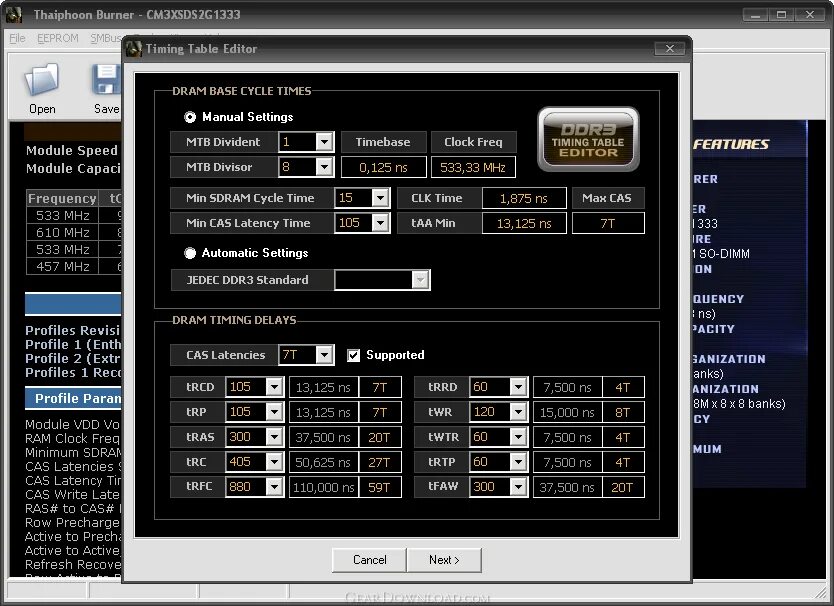Image resolution: width=834 pixels, height=606 pixels.
Task: Open the MTB Divident dropdown
Action: point(324,142)
